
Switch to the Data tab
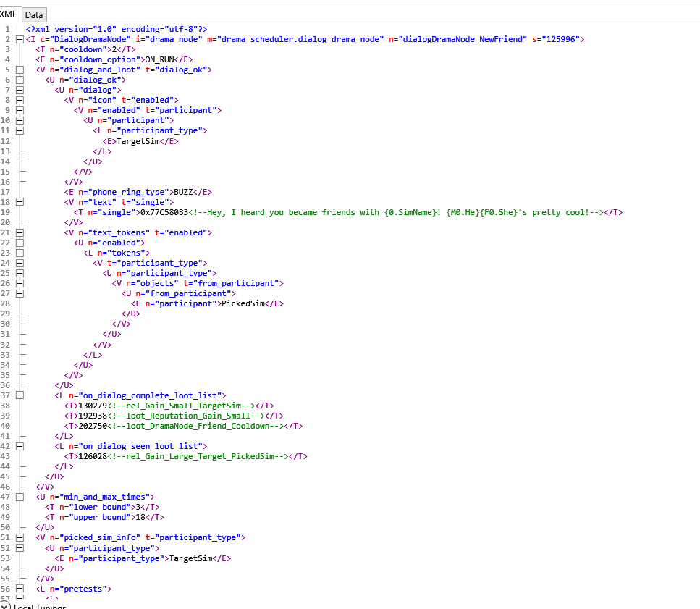(34, 15)
